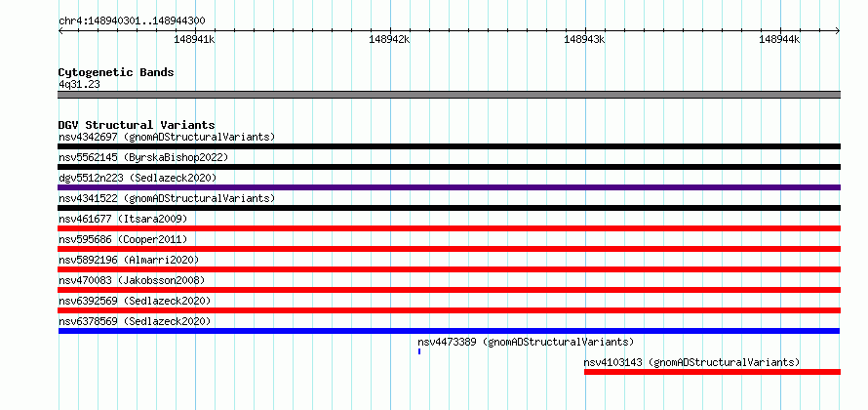Select the red bar under nsv6392569
This screenshot has width=868, height=410.
449,310
